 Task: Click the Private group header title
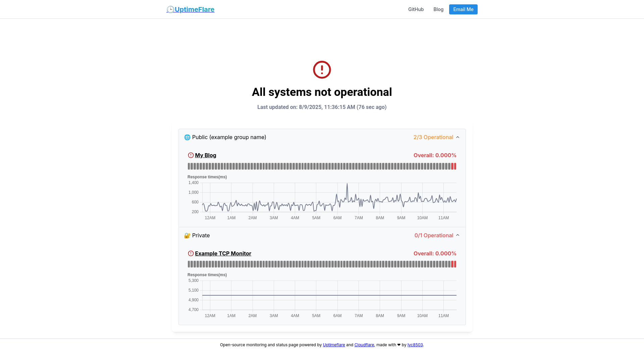click(201, 235)
